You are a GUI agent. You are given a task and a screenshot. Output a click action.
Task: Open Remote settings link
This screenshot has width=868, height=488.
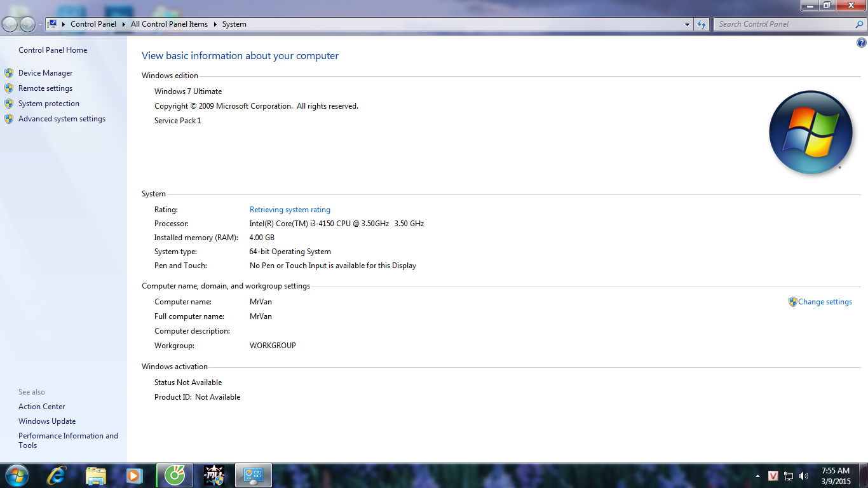(x=45, y=88)
